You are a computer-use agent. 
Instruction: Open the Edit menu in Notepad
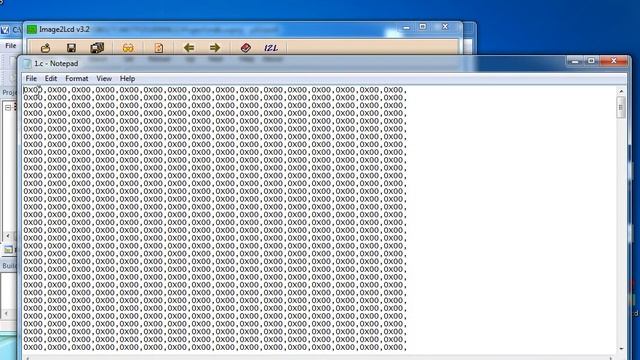pos(51,78)
